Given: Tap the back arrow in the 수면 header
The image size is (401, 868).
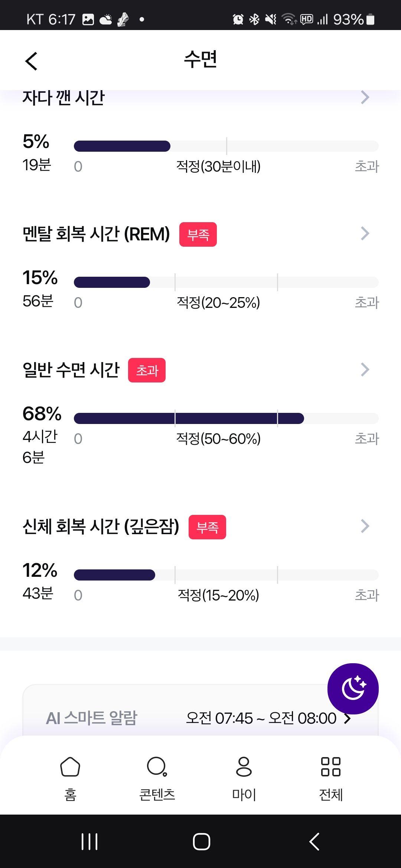Looking at the screenshot, I should [31, 61].
